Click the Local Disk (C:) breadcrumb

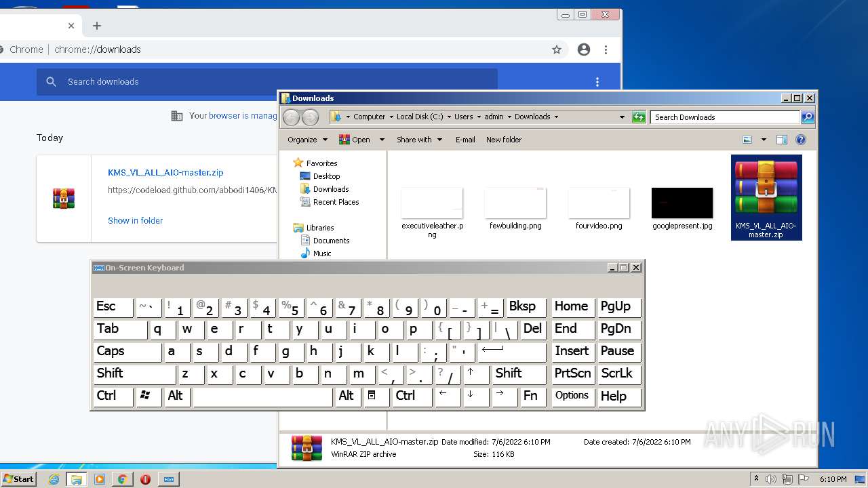pyautogui.click(x=420, y=117)
